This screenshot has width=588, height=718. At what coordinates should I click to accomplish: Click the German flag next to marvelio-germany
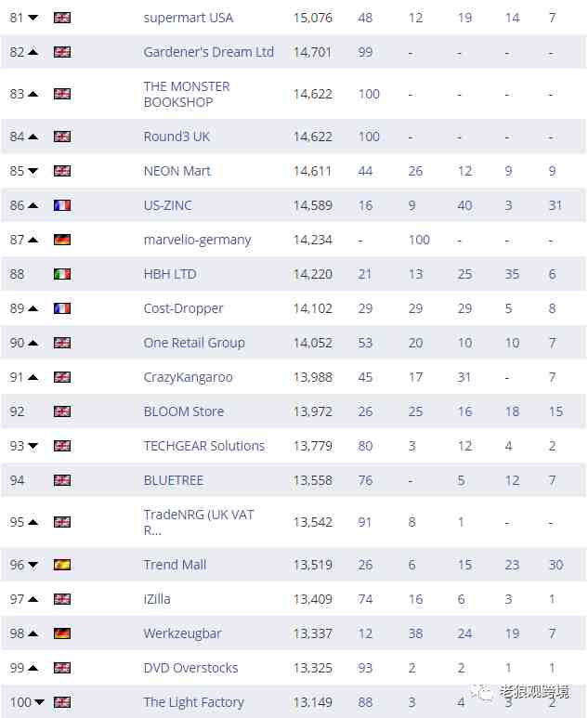[62, 240]
